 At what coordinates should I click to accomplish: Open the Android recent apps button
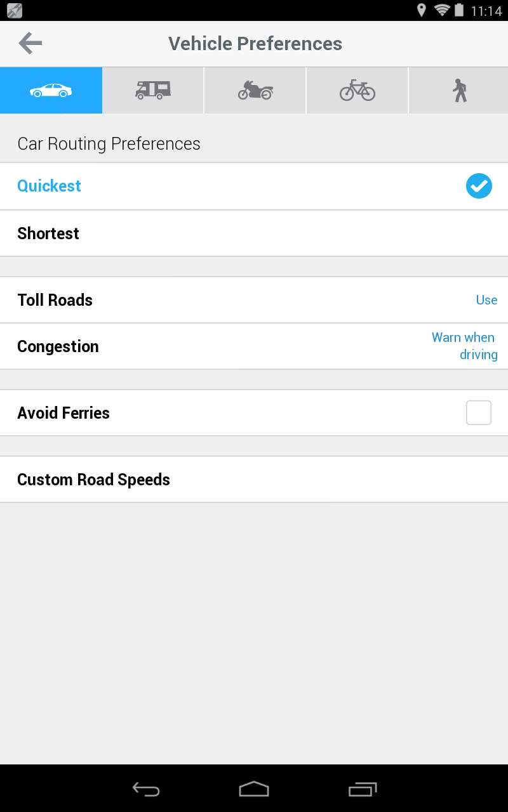point(363,789)
